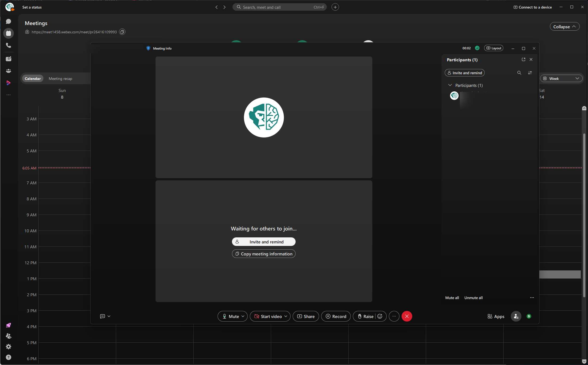Screen dimensions: 588x365
Task: Select the Calendar tab
Action: coord(33,79)
